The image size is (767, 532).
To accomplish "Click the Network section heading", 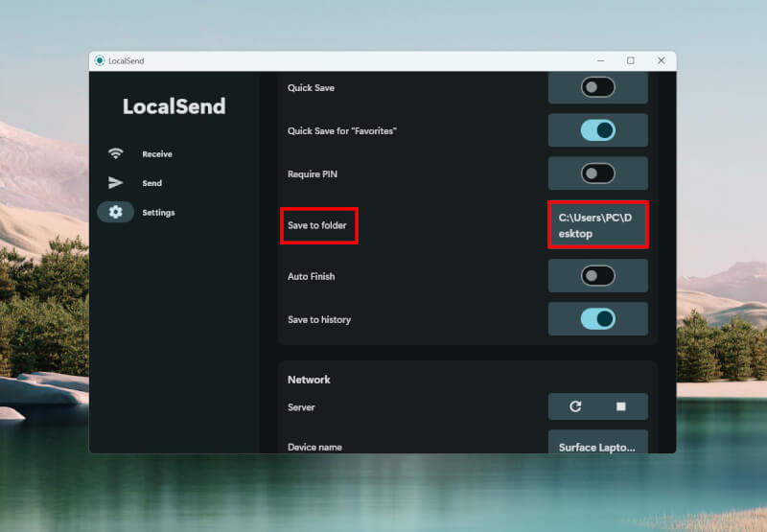I will coord(309,380).
